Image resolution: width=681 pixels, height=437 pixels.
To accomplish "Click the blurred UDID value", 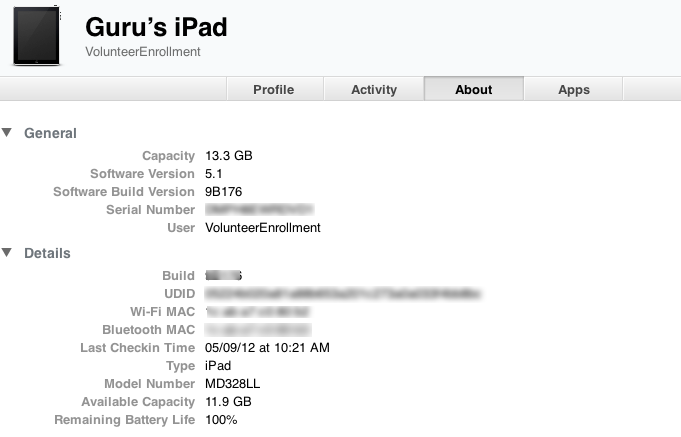I will point(343,294).
